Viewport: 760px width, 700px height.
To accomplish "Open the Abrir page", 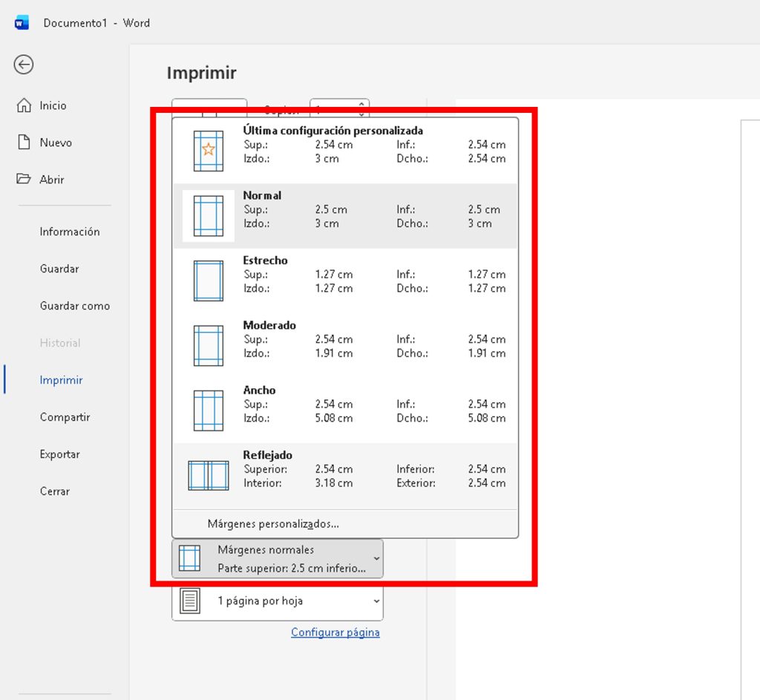I will click(52, 180).
